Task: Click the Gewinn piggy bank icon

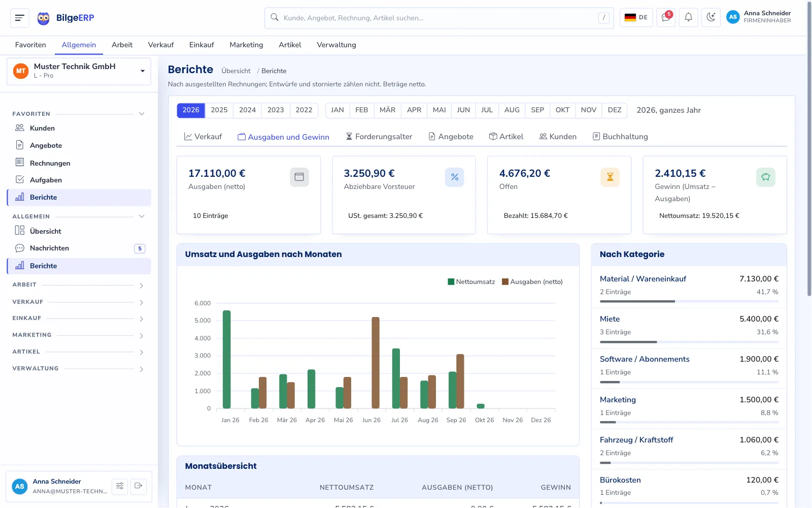Action: click(766, 177)
